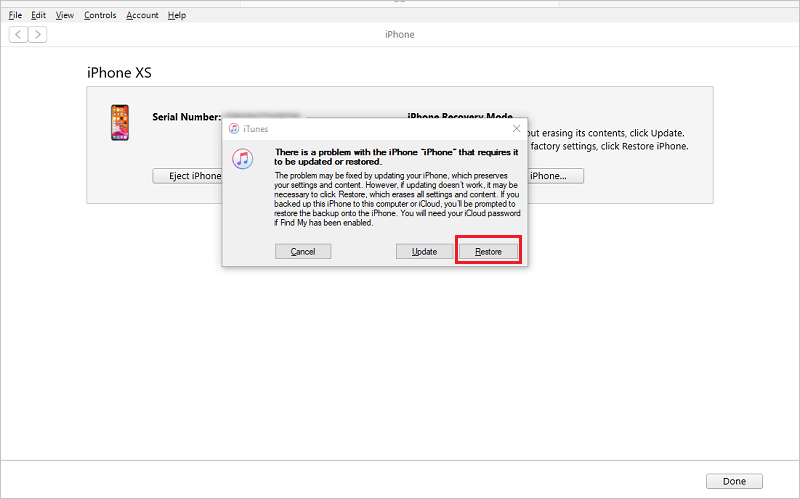Click the Eject iPhone button
The image size is (800, 499).
pyautogui.click(x=187, y=176)
